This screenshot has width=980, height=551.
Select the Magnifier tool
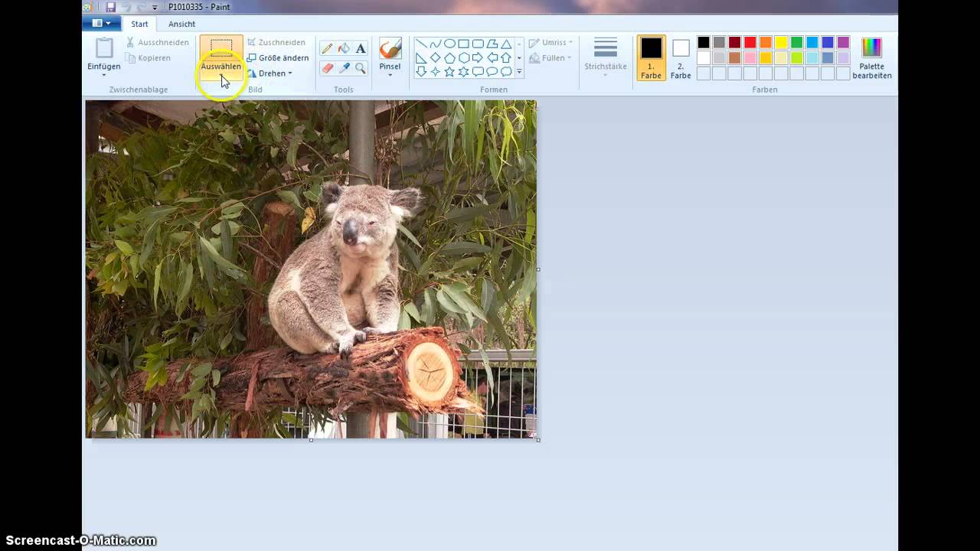[361, 68]
